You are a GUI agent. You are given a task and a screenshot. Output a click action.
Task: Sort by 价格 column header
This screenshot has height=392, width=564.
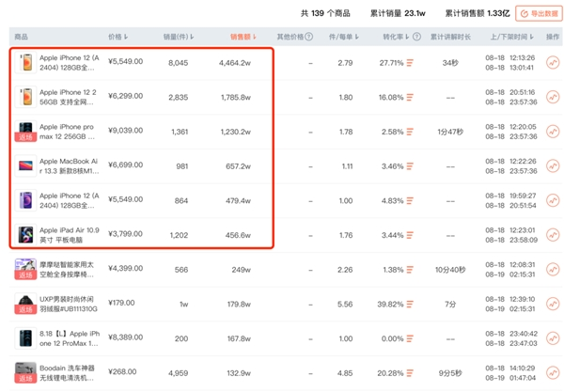[118, 37]
